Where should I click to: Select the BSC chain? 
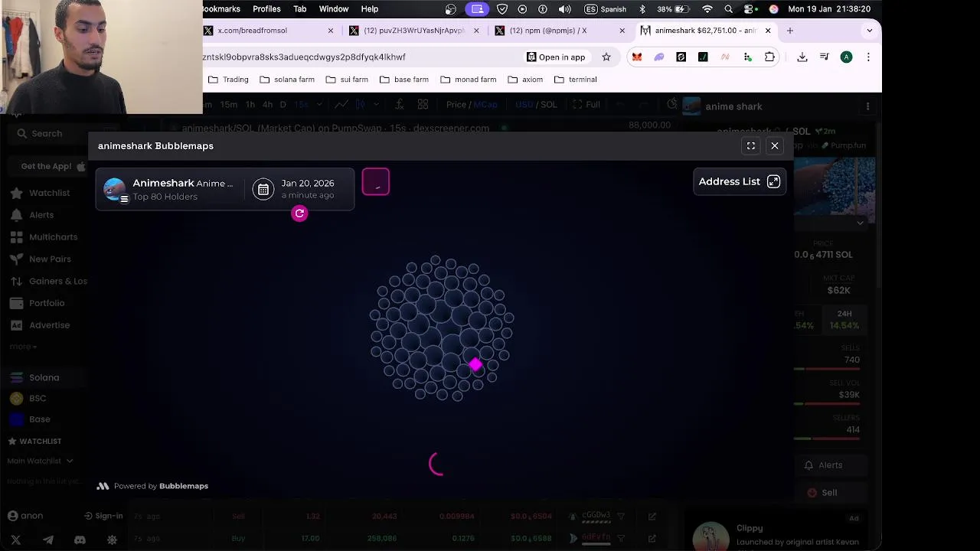click(28, 398)
